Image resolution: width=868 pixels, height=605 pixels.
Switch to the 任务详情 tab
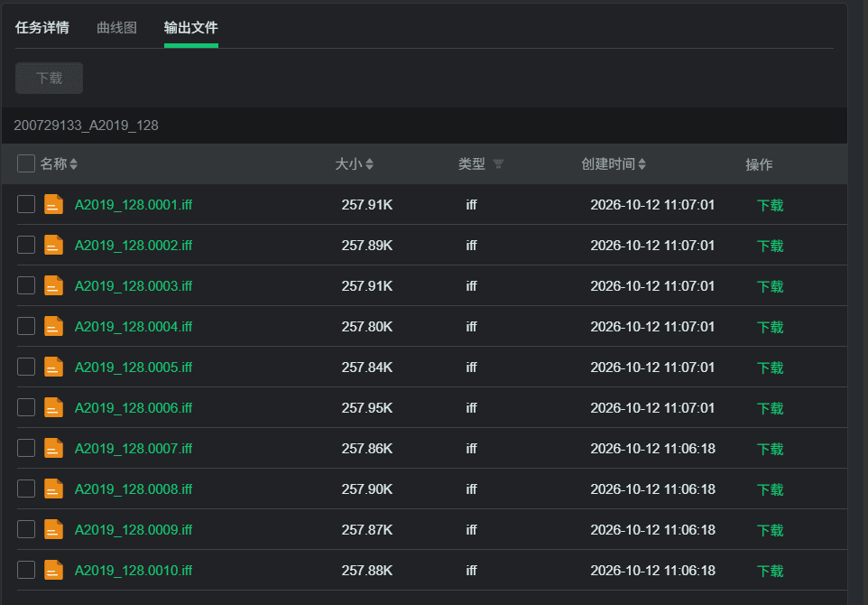coord(42,28)
